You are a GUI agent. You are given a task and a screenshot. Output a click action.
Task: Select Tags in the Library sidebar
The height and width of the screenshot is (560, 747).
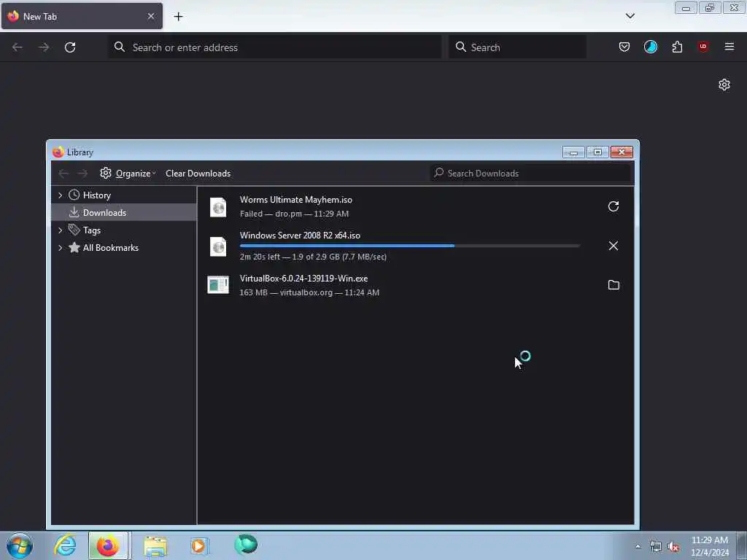[91, 230]
